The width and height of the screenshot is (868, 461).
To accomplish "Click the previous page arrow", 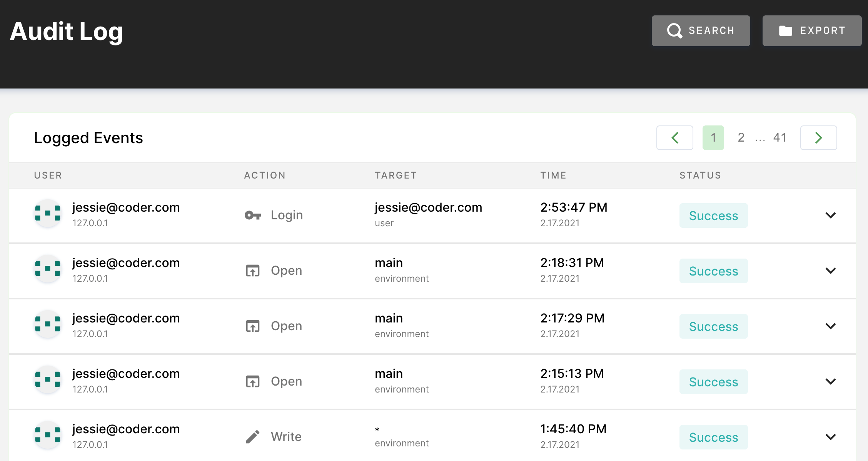I will pyautogui.click(x=675, y=137).
